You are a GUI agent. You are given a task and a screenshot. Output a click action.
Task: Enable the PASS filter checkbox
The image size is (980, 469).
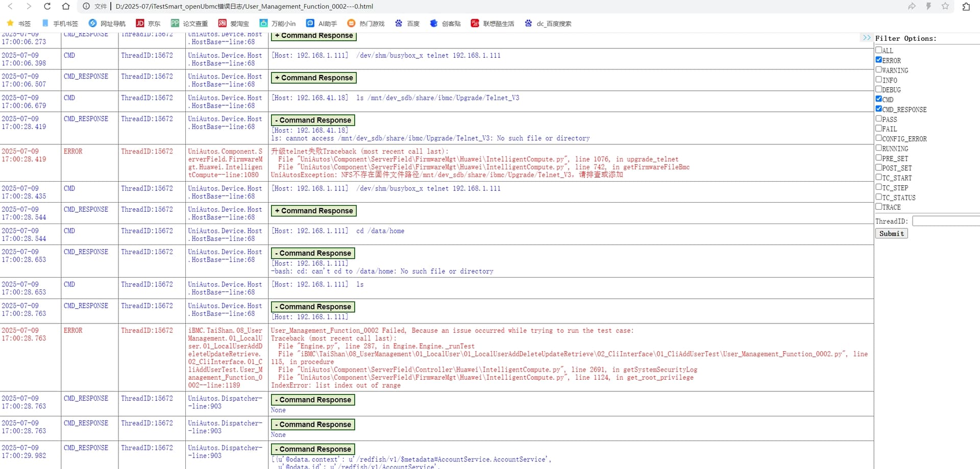[x=878, y=119]
